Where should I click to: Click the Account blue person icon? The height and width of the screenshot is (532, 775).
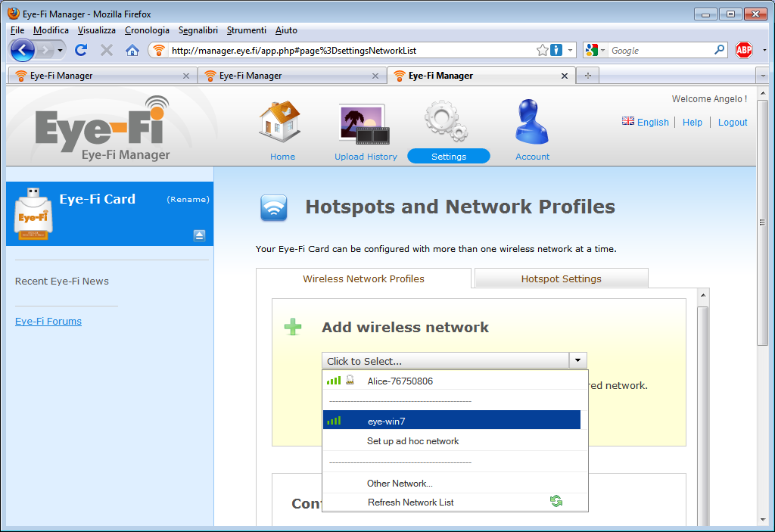(531, 121)
